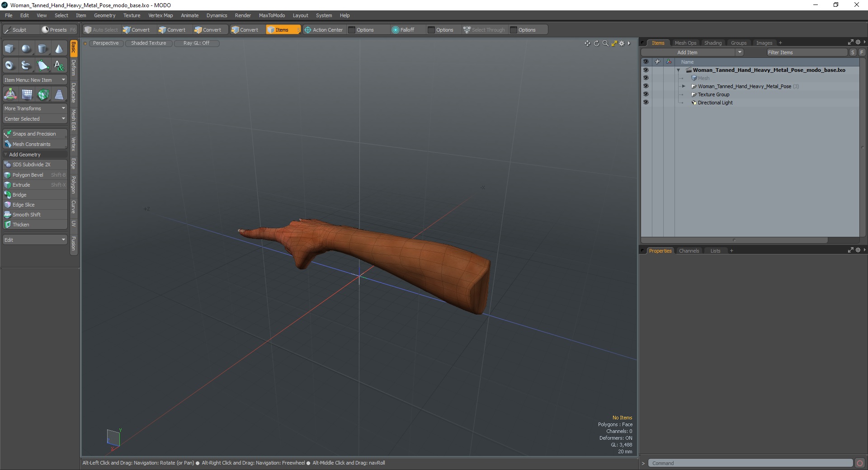Click SDS Subdivide 2X tool

35,164
